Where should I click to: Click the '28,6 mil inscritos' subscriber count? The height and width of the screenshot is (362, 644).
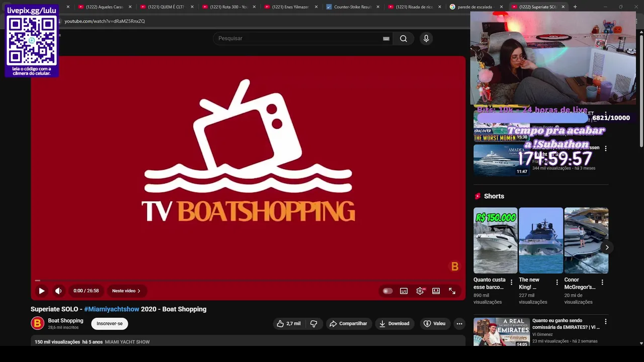click(63, 327)
